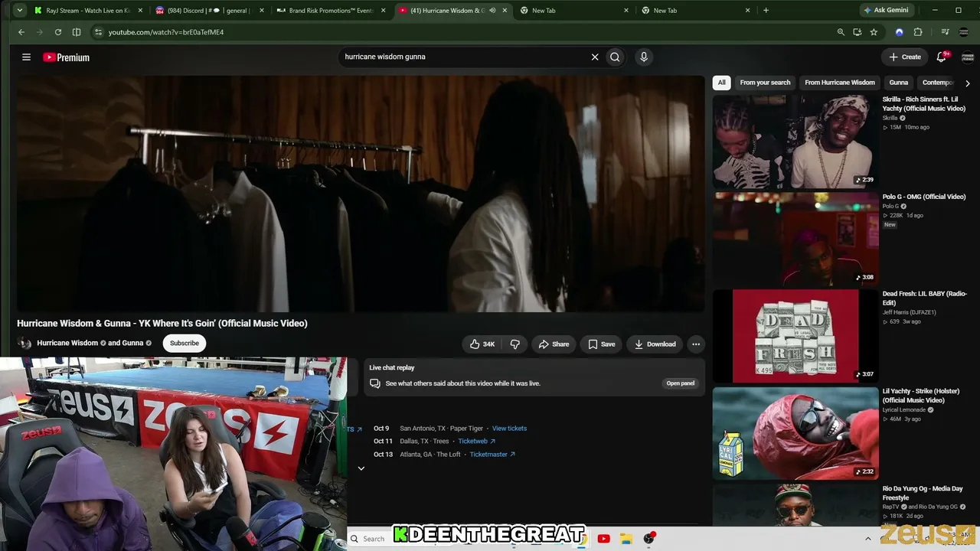Open Polo G OMG video thumbnail

pos(795,239)
